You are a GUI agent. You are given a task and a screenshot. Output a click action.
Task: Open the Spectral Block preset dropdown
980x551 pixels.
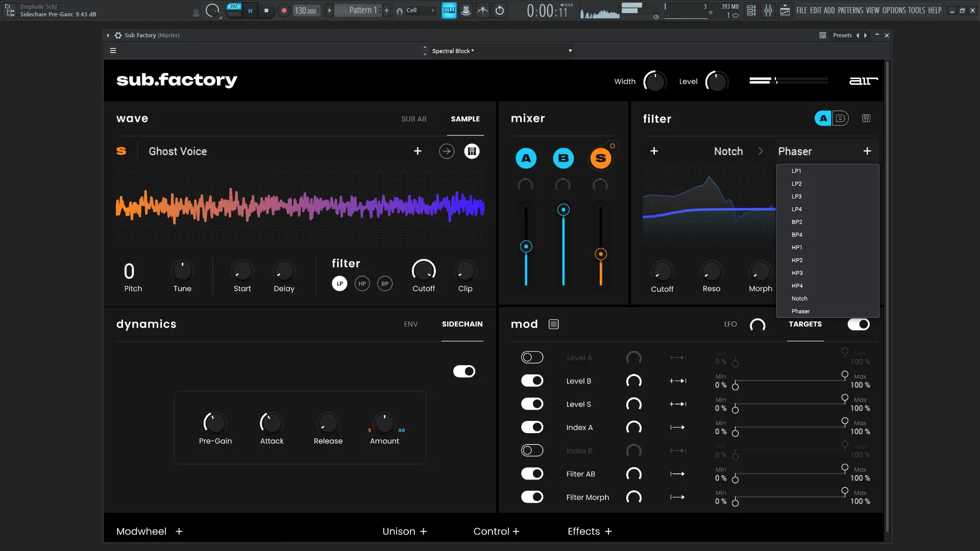(x=570, y=51)
